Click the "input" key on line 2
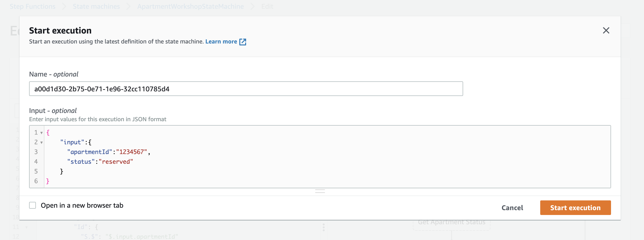This screenshot has height=240, width=644. click(x=72, y=142)
